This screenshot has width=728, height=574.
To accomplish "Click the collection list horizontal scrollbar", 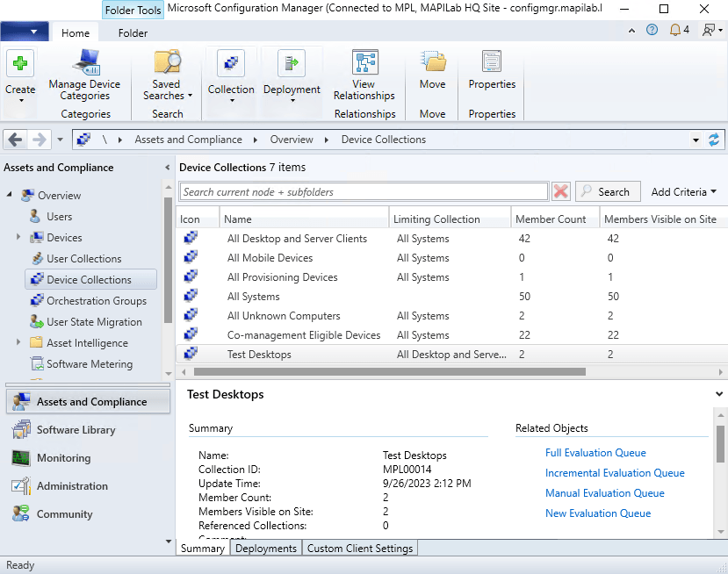I will click(390, 371).
